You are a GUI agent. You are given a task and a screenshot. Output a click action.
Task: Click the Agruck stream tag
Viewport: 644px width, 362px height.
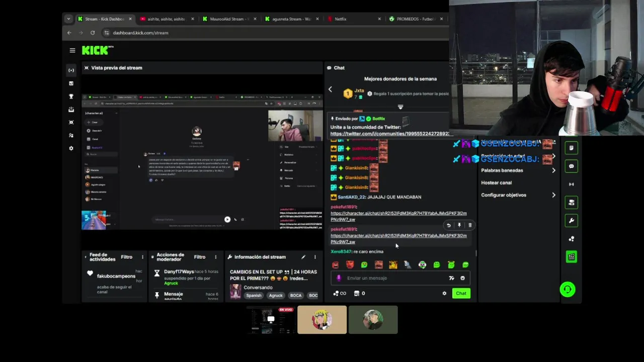[x=276, y=296]
